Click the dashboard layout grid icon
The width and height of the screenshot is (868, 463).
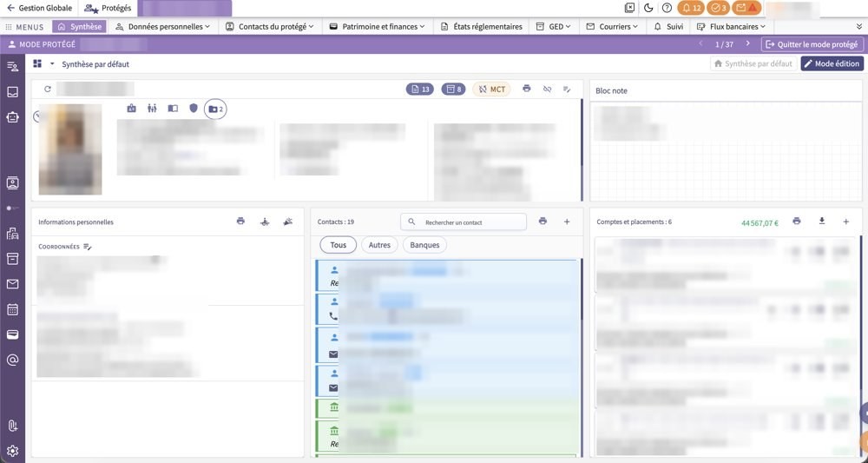click(37, 63)
